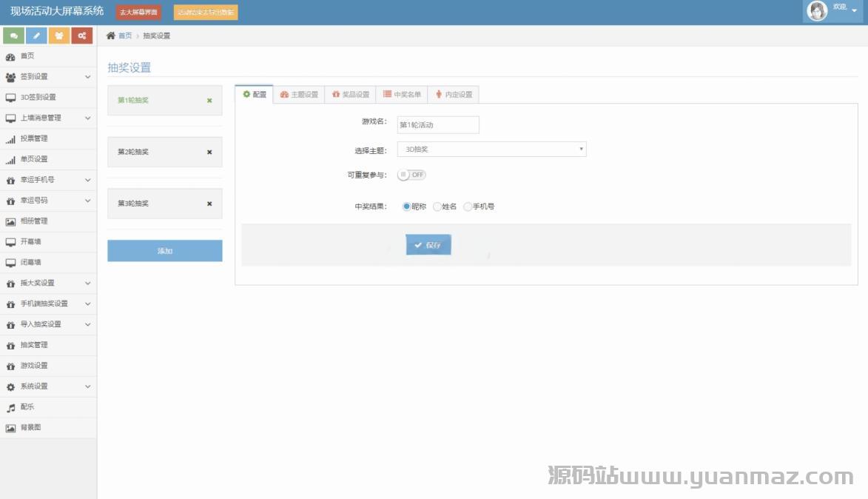Remove 第3轮抽奖 using the X icon
The height and width of the screenshot is (499, 868).
(x=209, y=204)
